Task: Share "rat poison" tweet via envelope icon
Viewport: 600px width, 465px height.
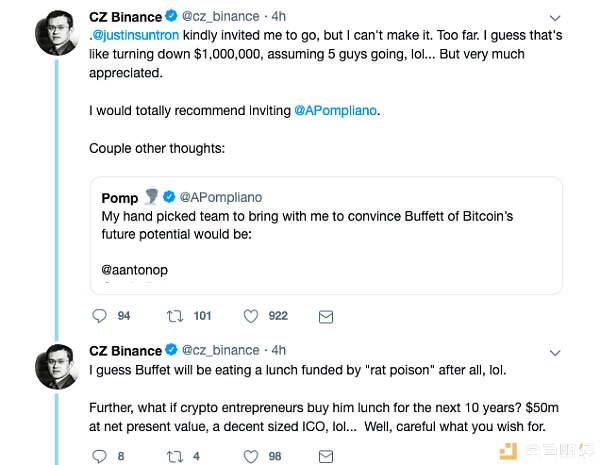Action: (x=325, y=456)
